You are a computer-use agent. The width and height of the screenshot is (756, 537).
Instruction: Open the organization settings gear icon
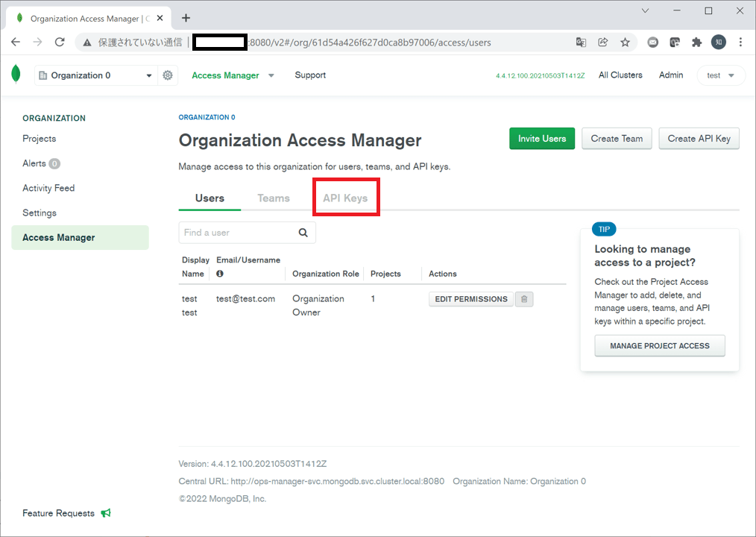tap(167, 75)
